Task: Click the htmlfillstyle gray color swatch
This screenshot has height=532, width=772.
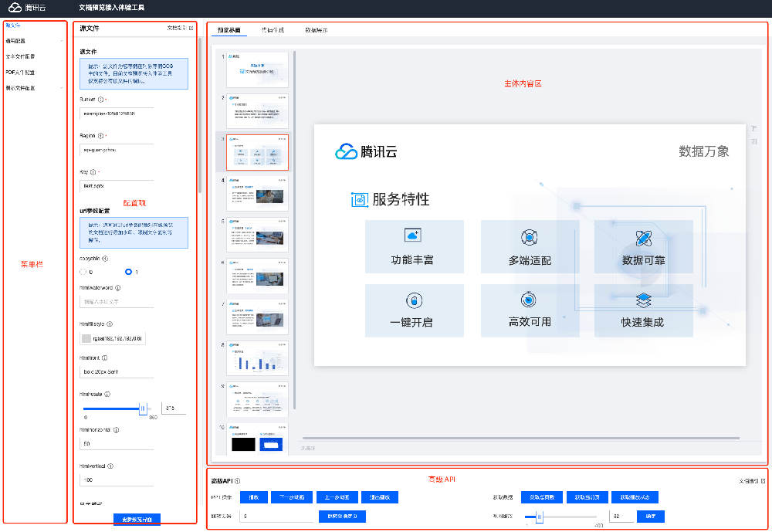Action: pos(86,338)
